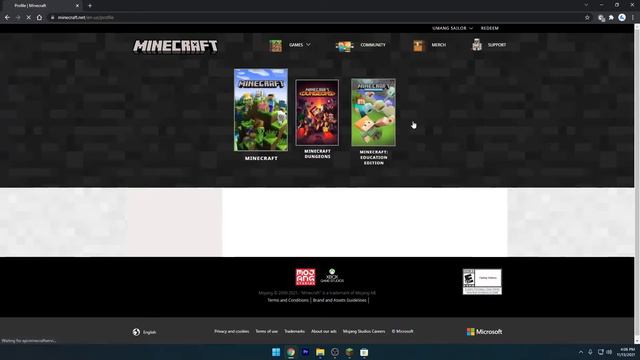640x360 pixels.
Task: Open Windows Start menu in taskbar
Action: click(276, 352)
